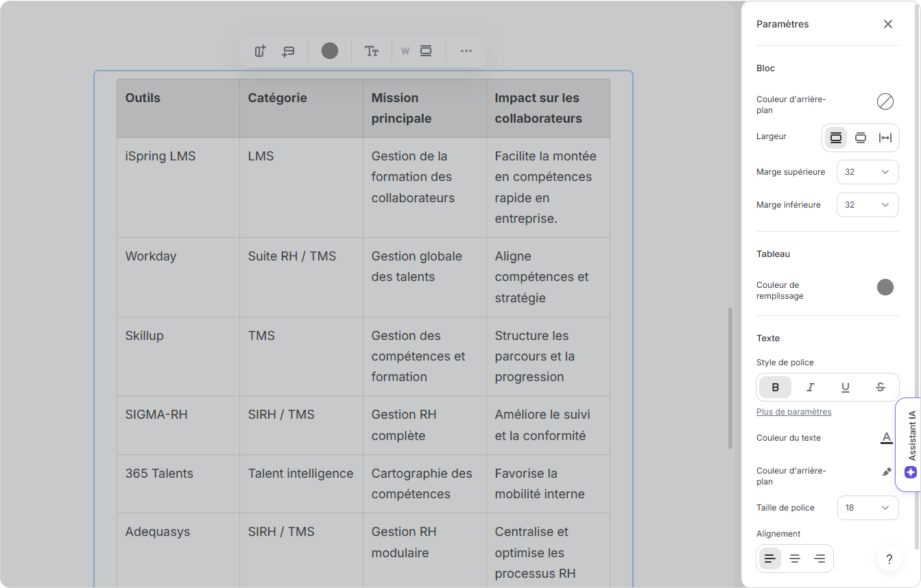Open the Assistant IA side tab
921x588 pixels.
pos(910,444)
